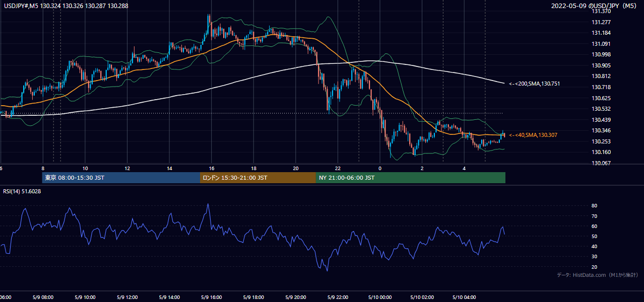Click the bottom date label 5/9 20:00

(296, 297)
